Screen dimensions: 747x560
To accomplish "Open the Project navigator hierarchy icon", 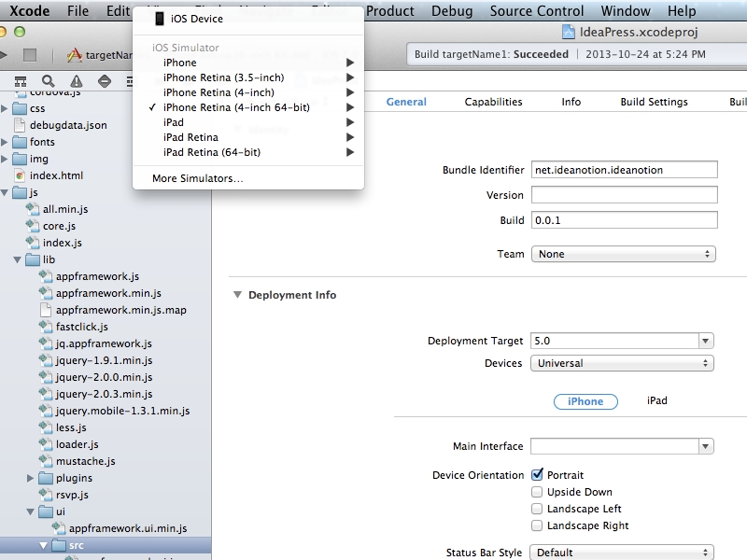I will point(21,81).
